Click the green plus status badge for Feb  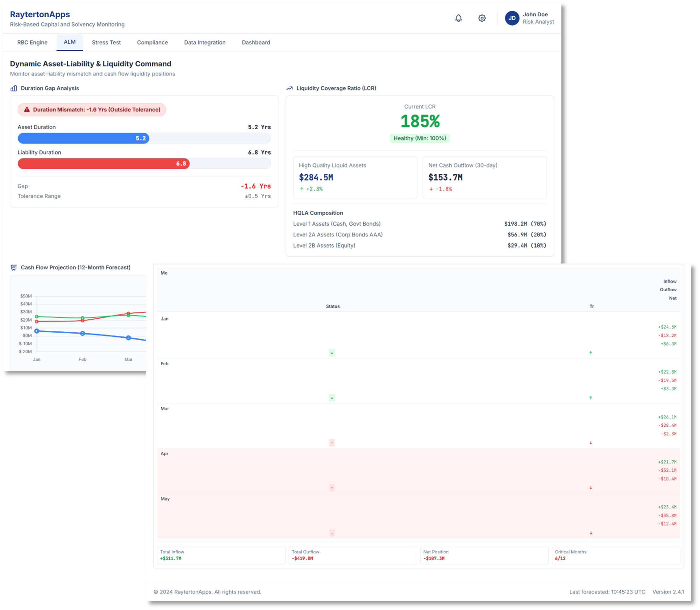tap(331, 398)
